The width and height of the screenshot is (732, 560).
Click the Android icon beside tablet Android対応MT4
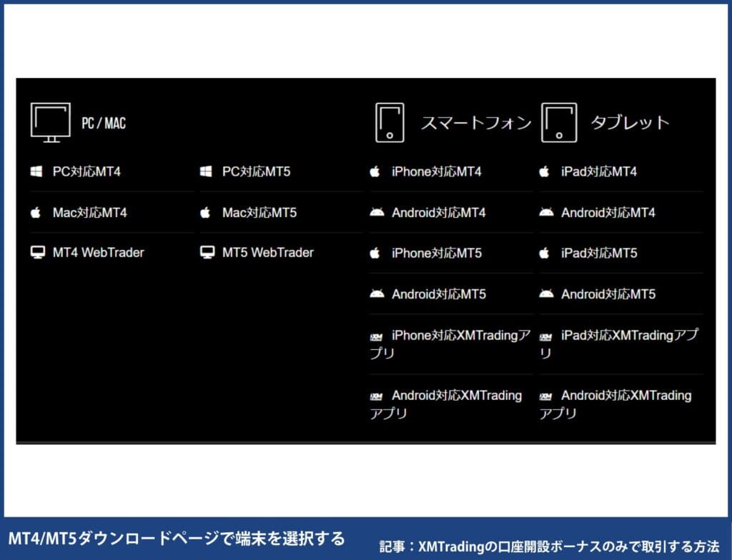click(x=546, y=213)
